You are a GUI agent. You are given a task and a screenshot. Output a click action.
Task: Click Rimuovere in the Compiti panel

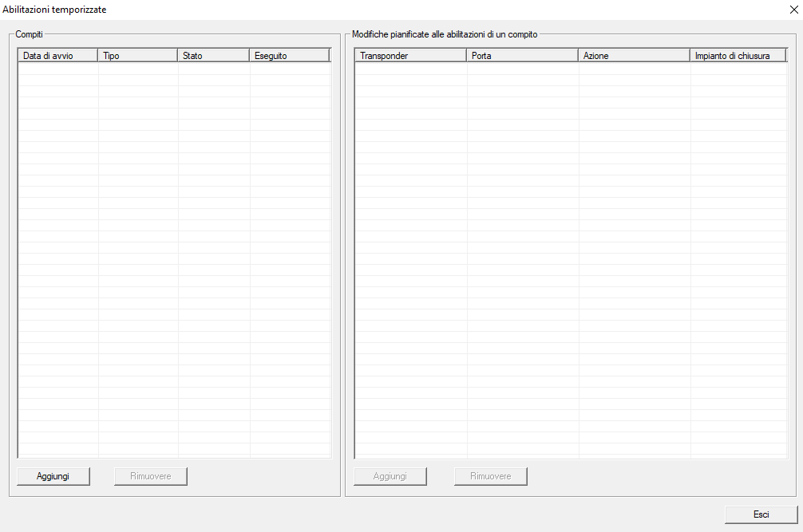(x=151, y=476)
